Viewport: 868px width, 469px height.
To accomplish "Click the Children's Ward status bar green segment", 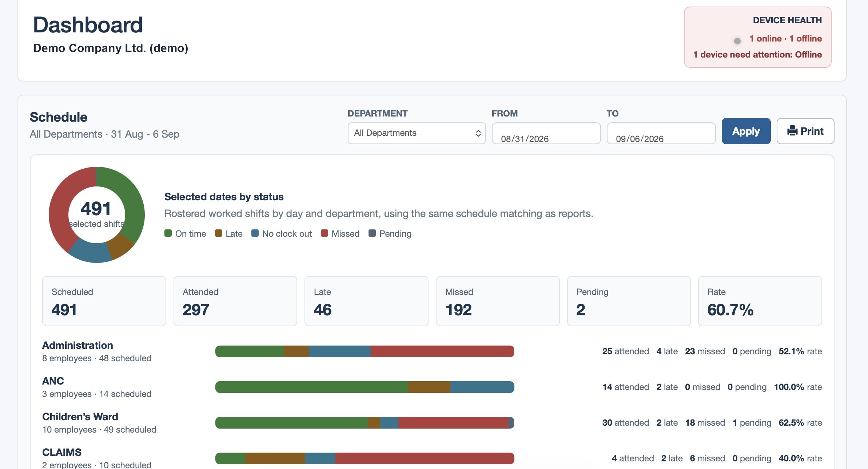I will coord(291,423).
